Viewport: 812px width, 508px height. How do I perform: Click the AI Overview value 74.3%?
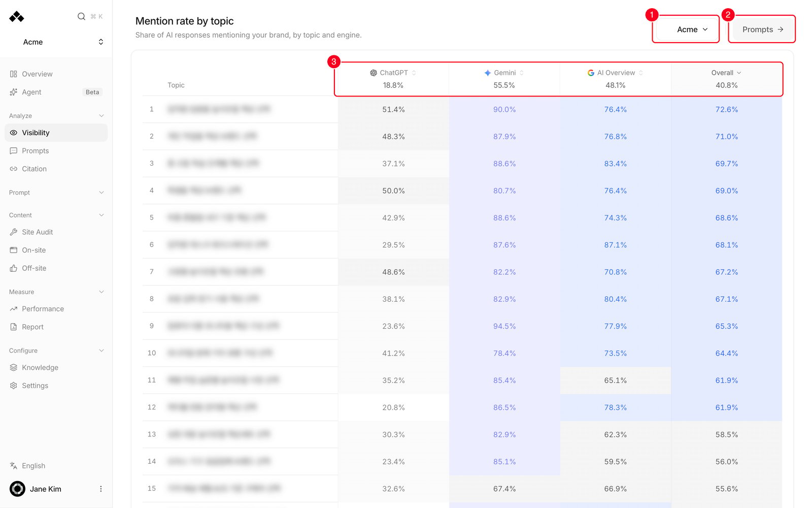click(x=616, y=218)
